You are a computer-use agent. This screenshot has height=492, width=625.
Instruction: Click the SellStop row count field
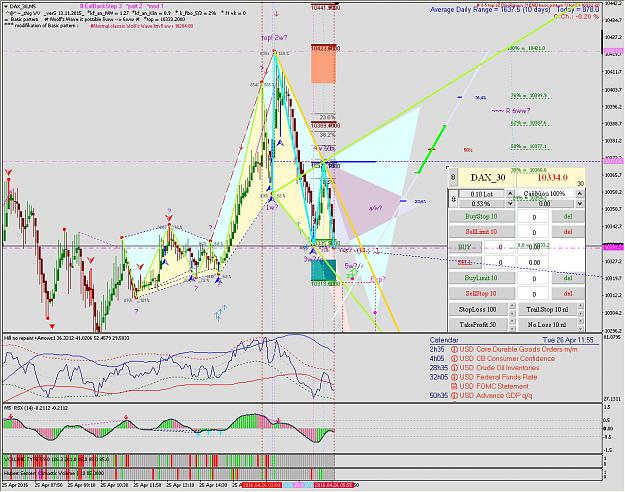534,294
